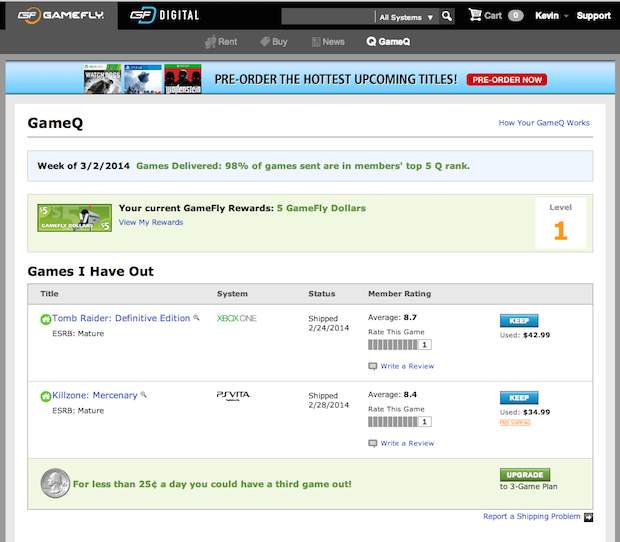
Task: Click the Used: $42.99 price text
Action: [525, 335]
